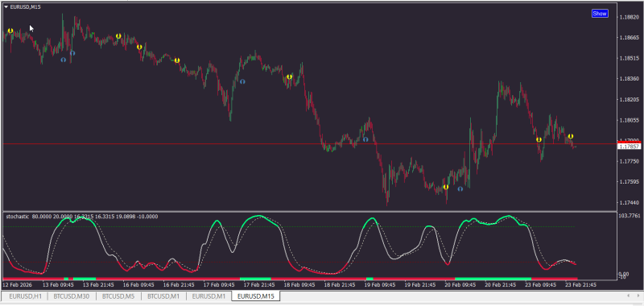This screenshot has height=306, width=644.
Task: Click the blue signal marker near 1.17595 after 20 Feb 09:45
Action: coord(460,189)
